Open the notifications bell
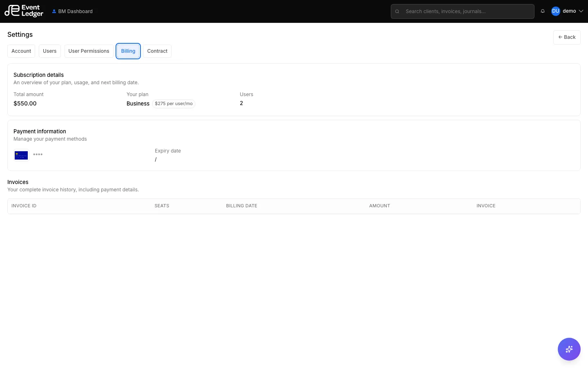 point(543,11)
